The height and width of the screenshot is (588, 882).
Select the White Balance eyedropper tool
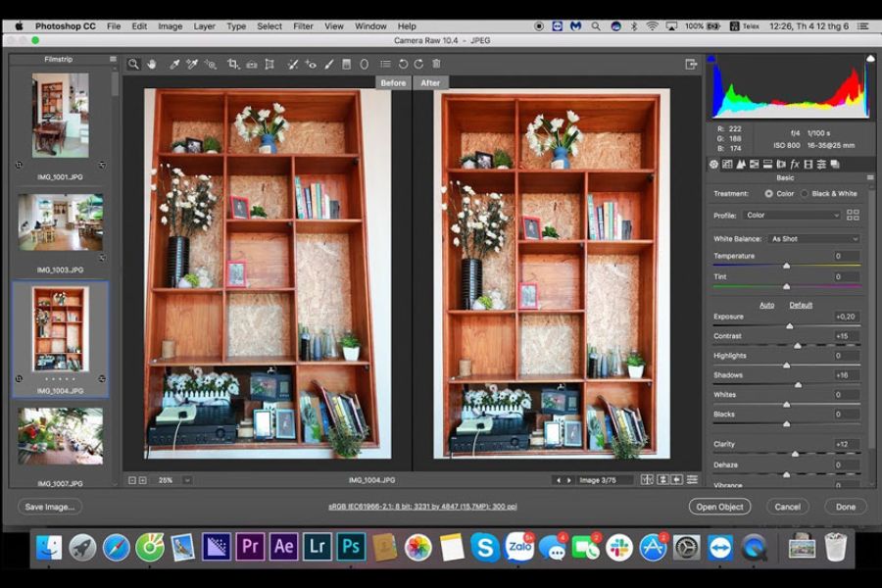174,64
